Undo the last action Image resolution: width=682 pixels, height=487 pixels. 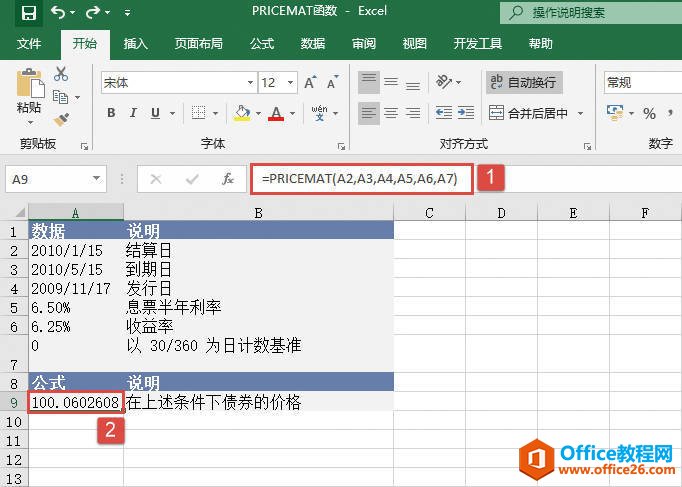[58, 13]
